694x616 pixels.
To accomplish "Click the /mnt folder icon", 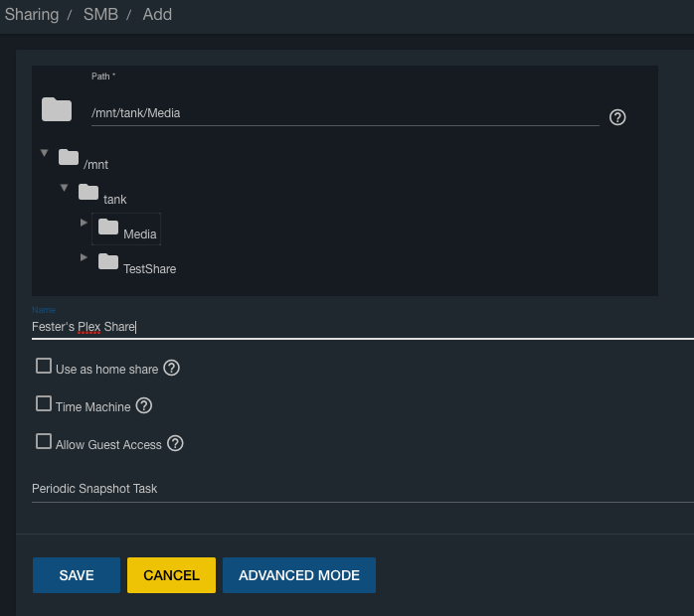I will tap(69, 157).
